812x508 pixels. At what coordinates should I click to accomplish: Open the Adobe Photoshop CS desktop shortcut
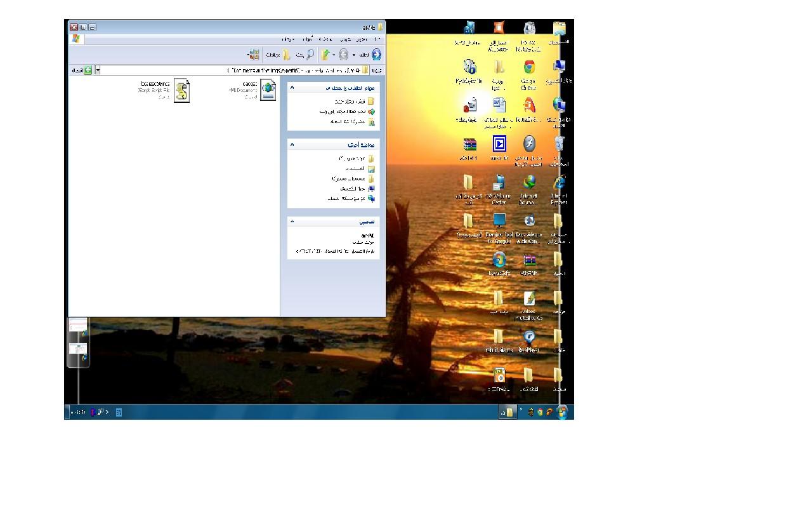coord(529,298)
